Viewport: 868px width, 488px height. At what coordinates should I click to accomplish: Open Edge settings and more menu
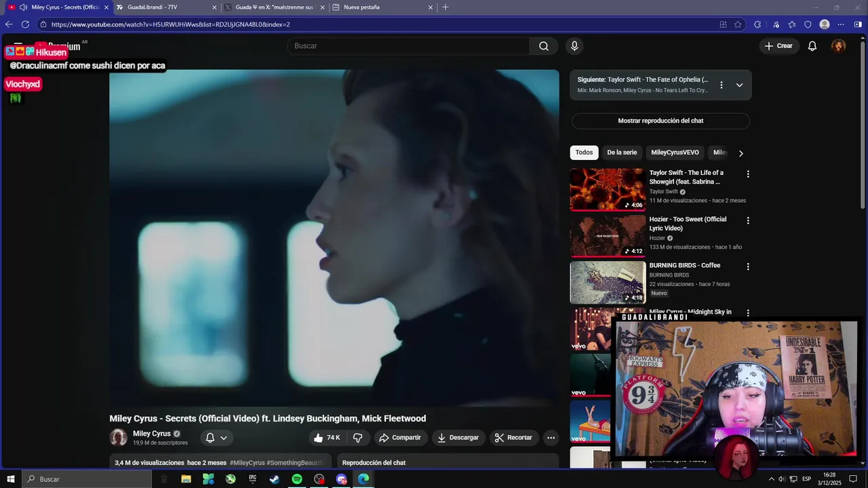pyautogui.click(x=841, y=24)
